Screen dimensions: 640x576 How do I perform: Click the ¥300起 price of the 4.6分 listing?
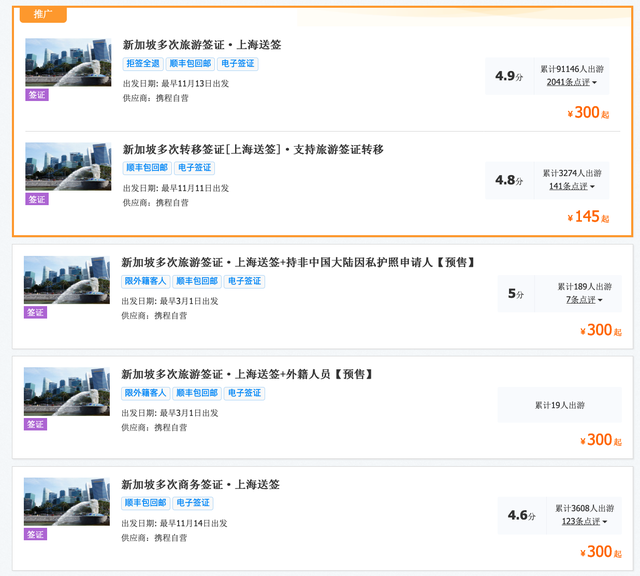pos(601,552)
